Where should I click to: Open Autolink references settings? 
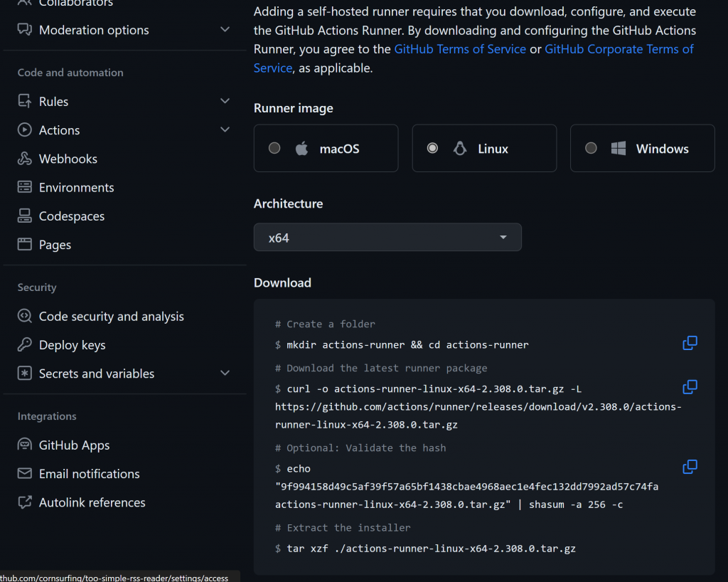click(92, 502)
